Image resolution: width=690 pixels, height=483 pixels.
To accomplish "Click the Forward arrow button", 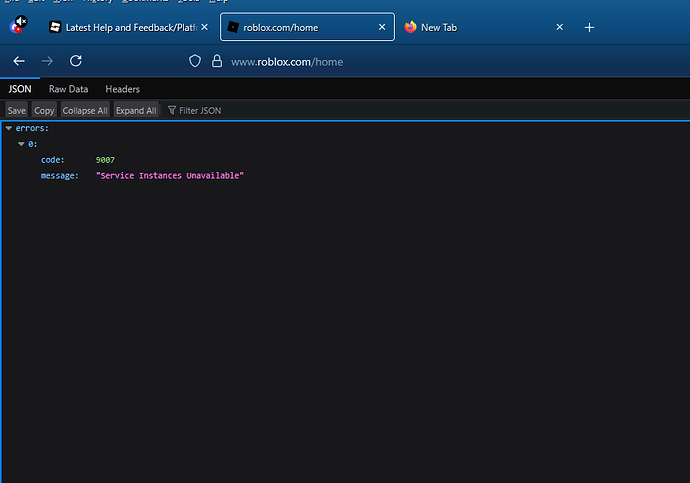I will tap(47, 61).
